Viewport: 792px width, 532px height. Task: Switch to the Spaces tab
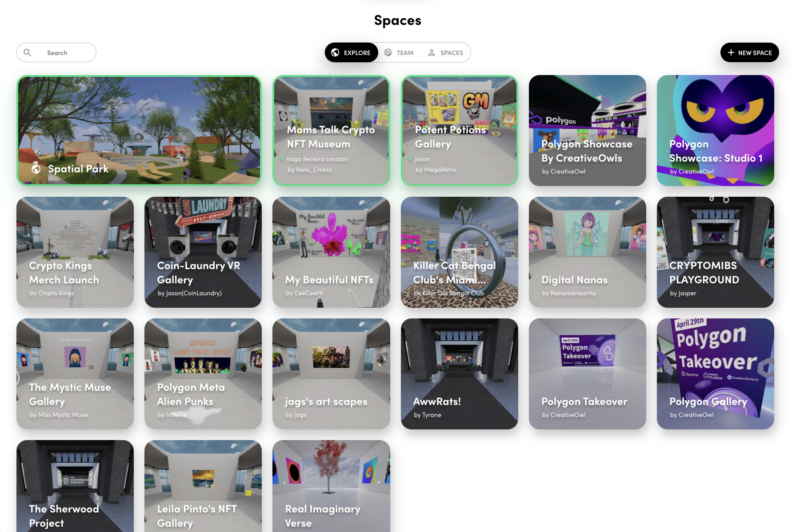point(445,52)
